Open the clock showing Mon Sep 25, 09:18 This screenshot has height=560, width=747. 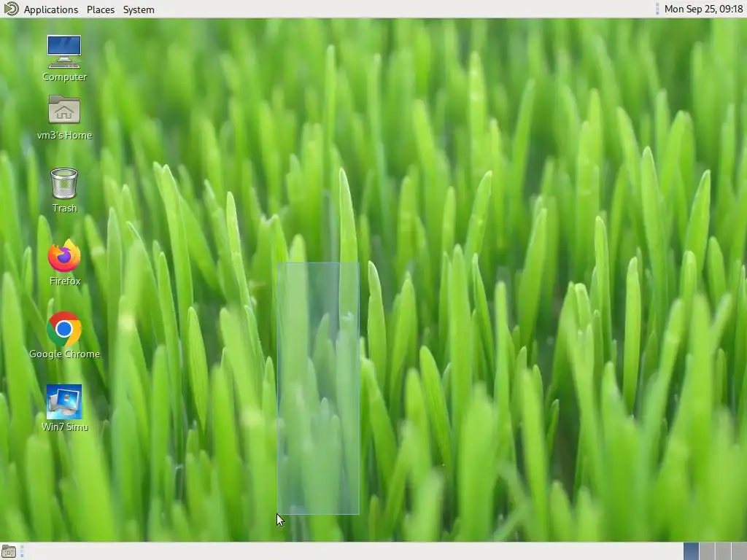(703, 9)
